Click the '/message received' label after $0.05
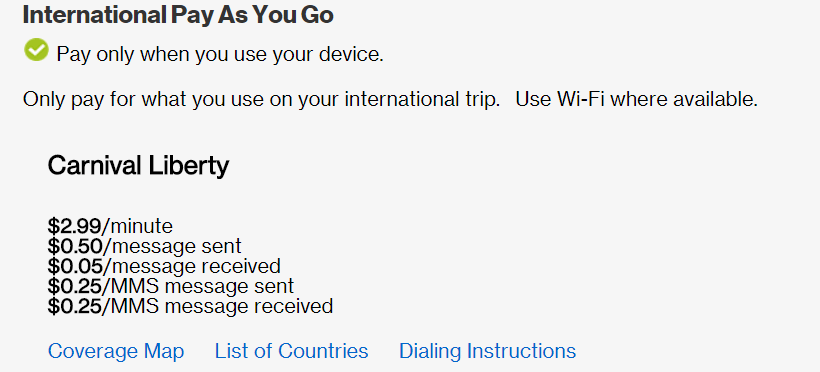This screenshot has width=820, height=372. pyautogui.click(x=191, y=266)
